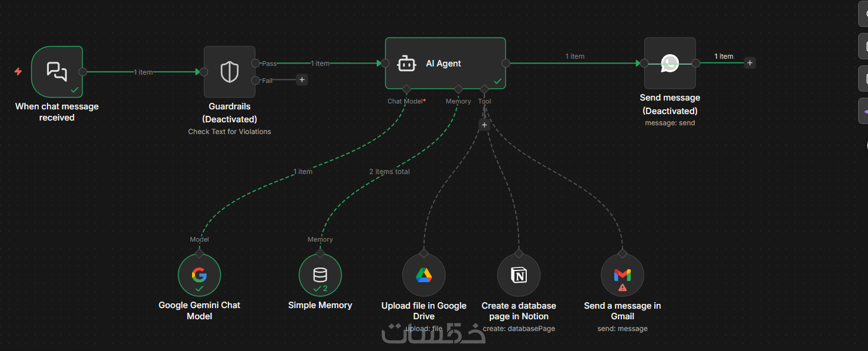The image size is (868, 351).
Task: Click the AI Agent main output connector
Action: [x=506, y=63]
